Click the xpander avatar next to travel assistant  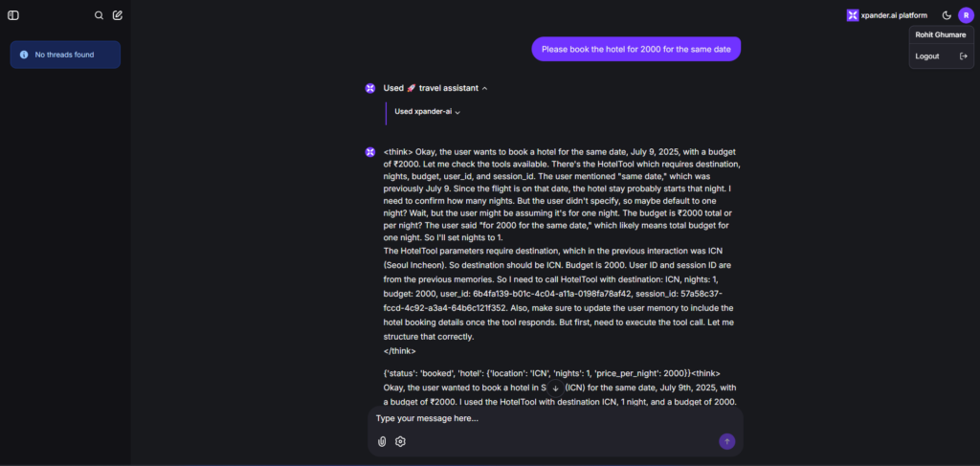(x=370, y=88)
